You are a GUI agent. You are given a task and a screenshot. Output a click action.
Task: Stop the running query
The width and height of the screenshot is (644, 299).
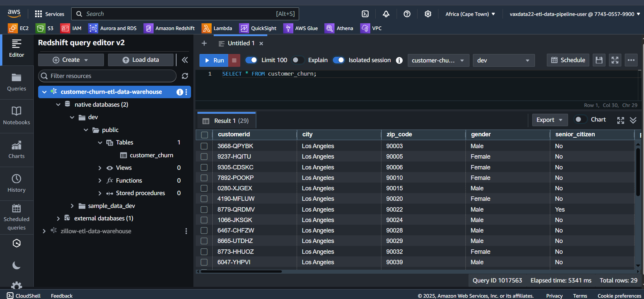pyautogui.click(x=234, y=60)
